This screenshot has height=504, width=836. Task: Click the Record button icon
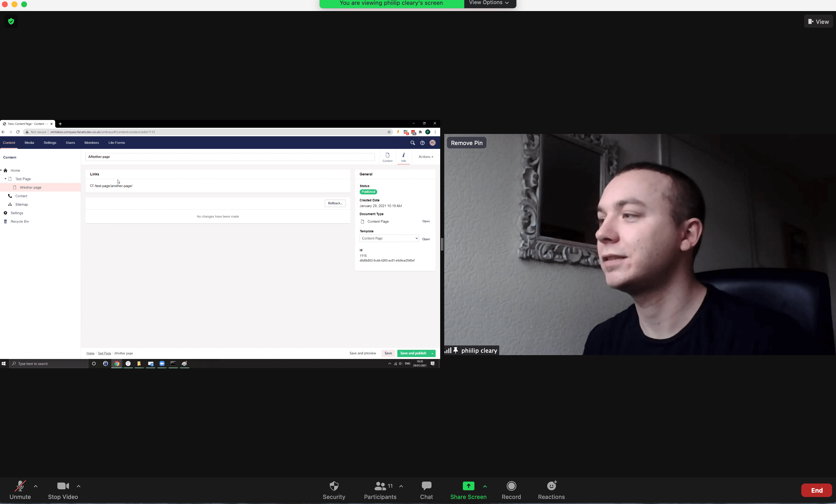point(511,486)
